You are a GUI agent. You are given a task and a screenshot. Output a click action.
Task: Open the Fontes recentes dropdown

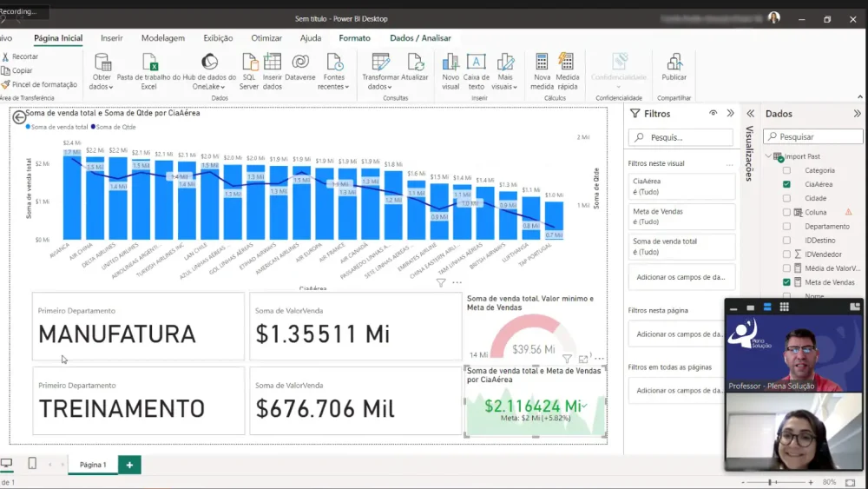(333, 71)
